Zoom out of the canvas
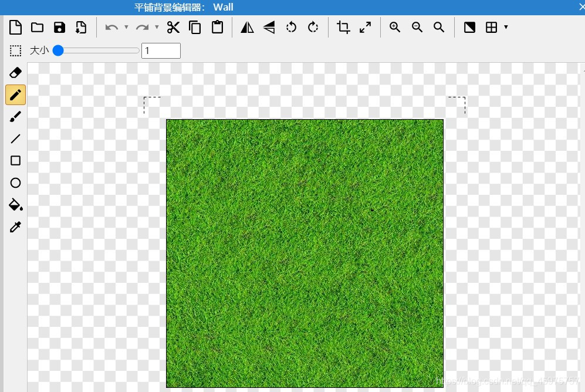 coord(417,27)
